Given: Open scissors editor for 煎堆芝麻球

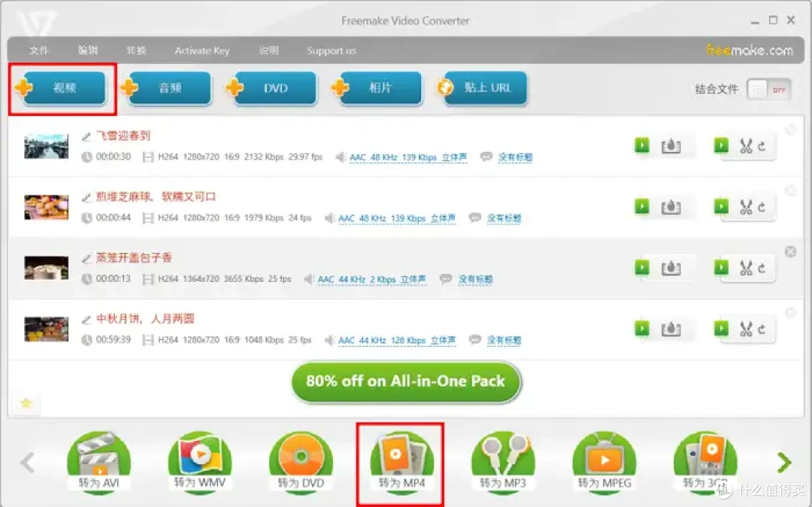Looking at the screenshot, I should 747,207.
